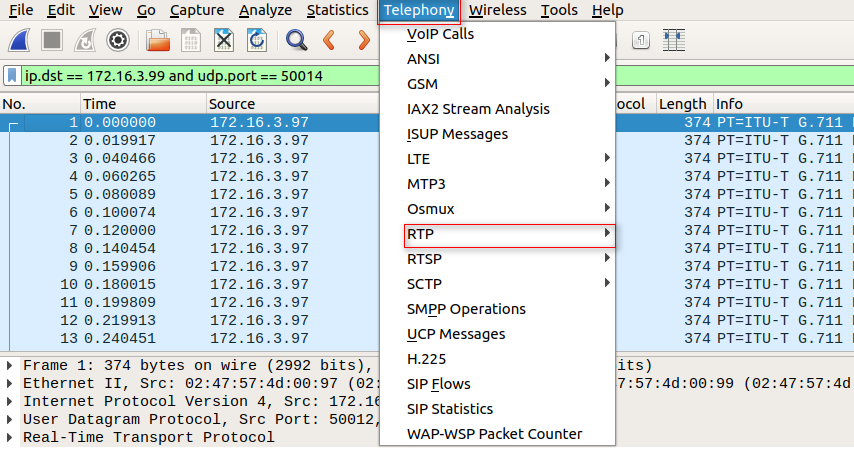Open the Statistics menu
Viewport: 854px width, 471px height.
click(x=338, y=10)
